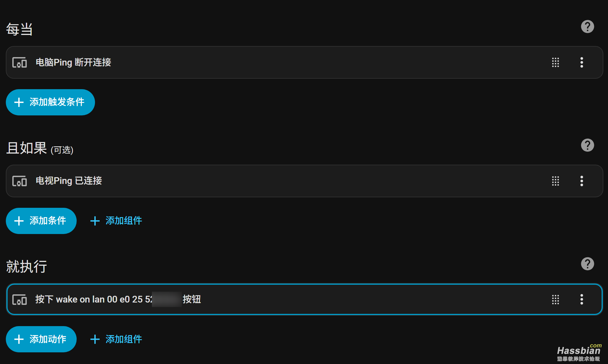Click device icon of 电视Ping condition row

20,181
